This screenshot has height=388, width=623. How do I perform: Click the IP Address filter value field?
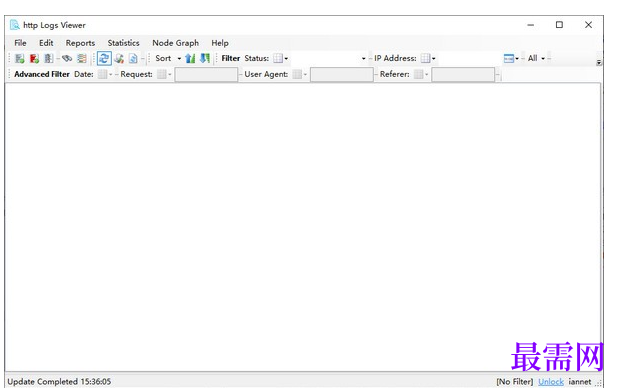[469, 58]
